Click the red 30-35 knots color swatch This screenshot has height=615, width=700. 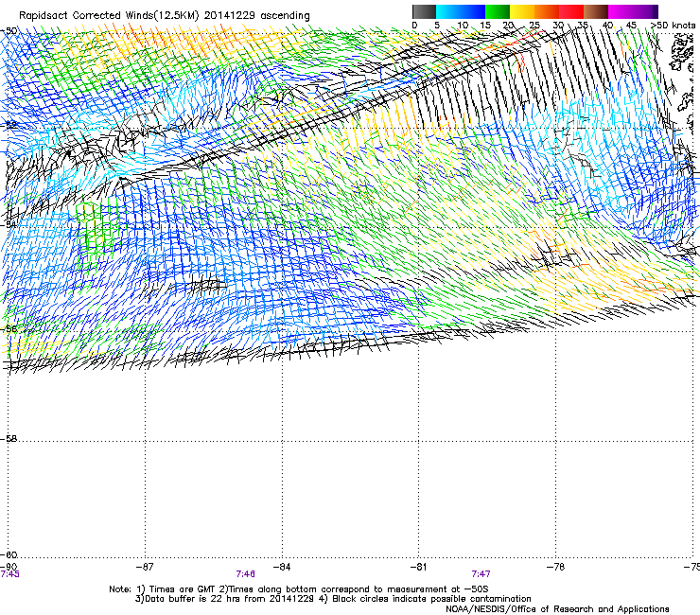click(x=571, y=11)
